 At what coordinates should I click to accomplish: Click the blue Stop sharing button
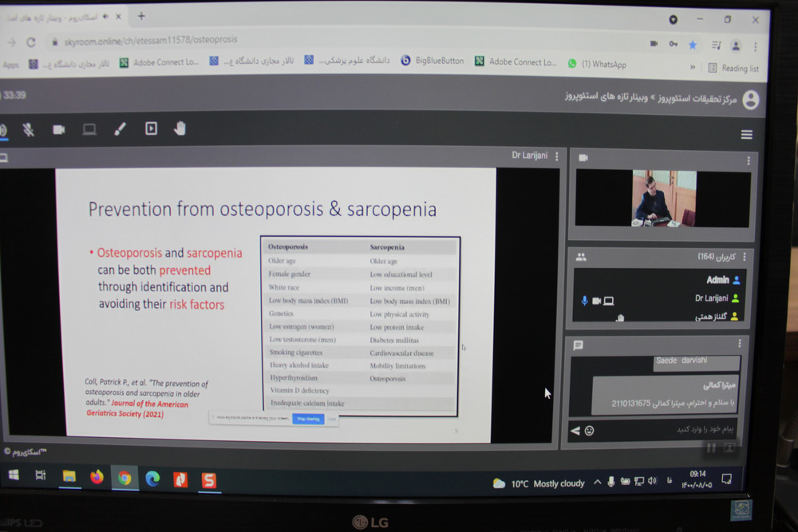pos(308,418)
